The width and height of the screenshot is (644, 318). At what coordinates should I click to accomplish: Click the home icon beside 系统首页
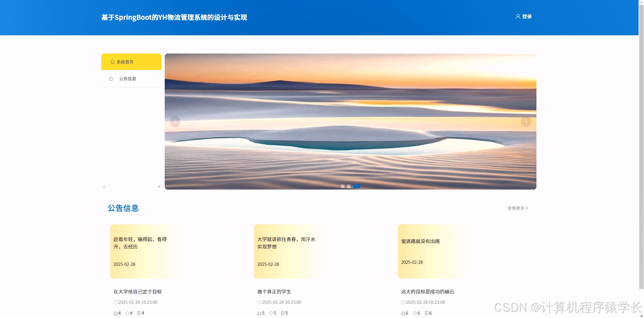(x=112, y=62)
